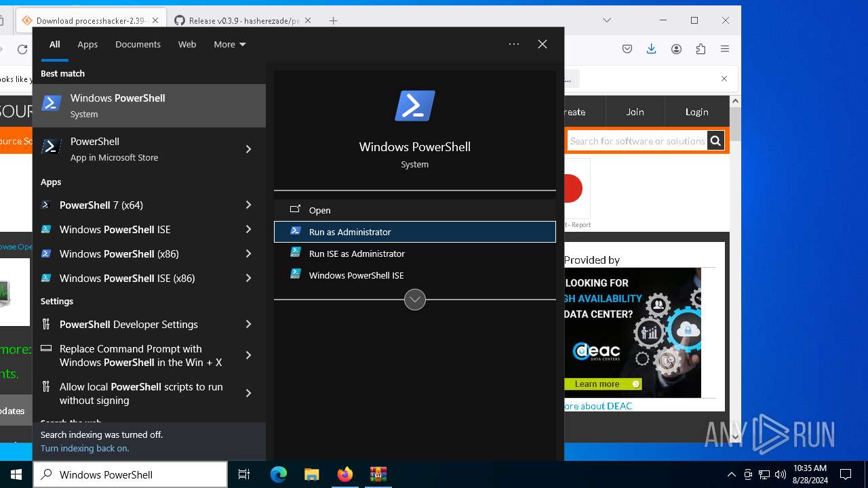Open notification center icon
The image size is (868, 488).
(x=846, y=474)
